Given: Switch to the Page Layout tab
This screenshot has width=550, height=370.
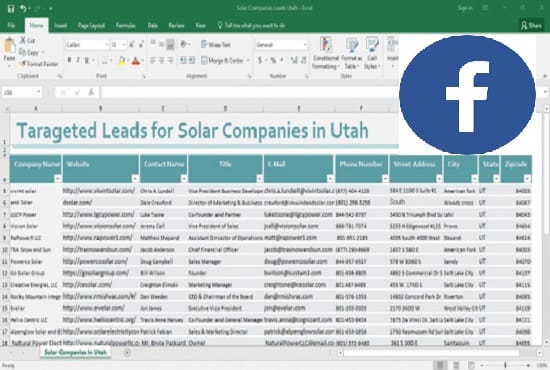Looking at the screenshot, I should [x=91, y=25].
